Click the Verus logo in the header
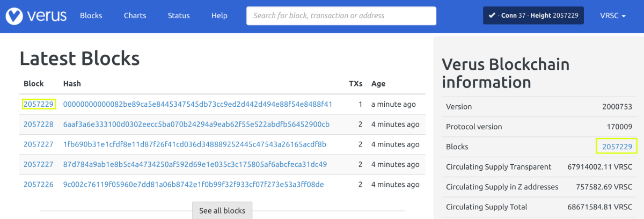This screenshot has height=219, width=644. 36,16
